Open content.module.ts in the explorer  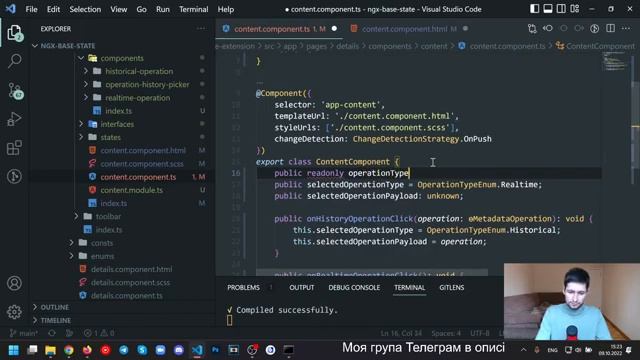pos(131,190)
